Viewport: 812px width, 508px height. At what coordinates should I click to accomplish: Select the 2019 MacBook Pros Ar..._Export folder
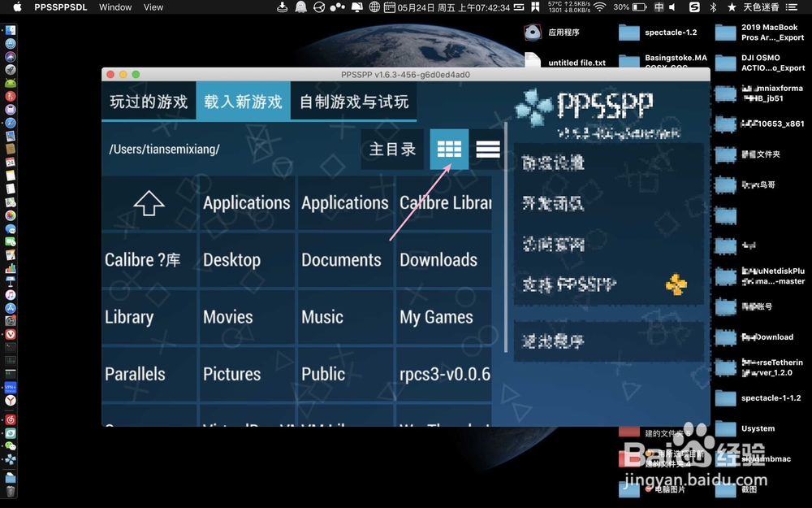(x=760, y=33)
